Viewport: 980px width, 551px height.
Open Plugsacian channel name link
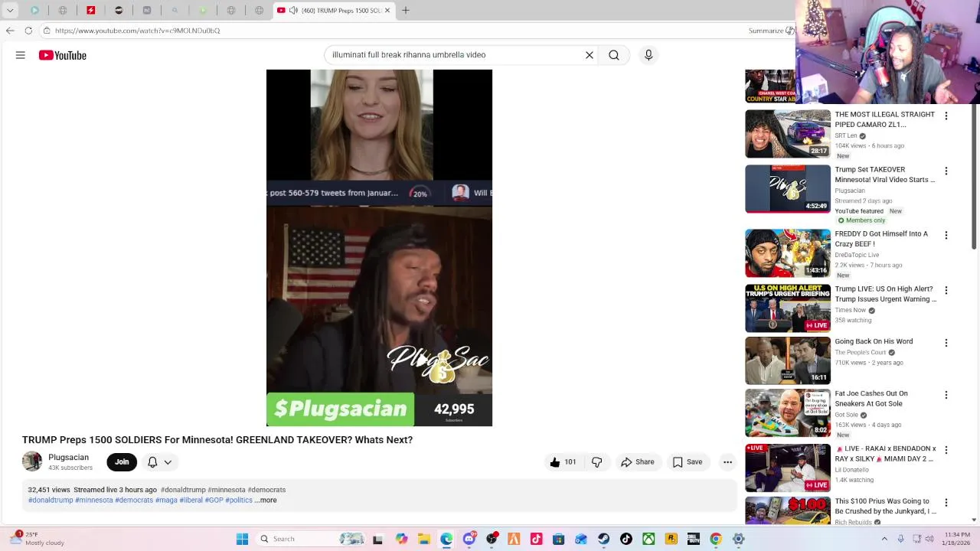(x=68, y=457)
